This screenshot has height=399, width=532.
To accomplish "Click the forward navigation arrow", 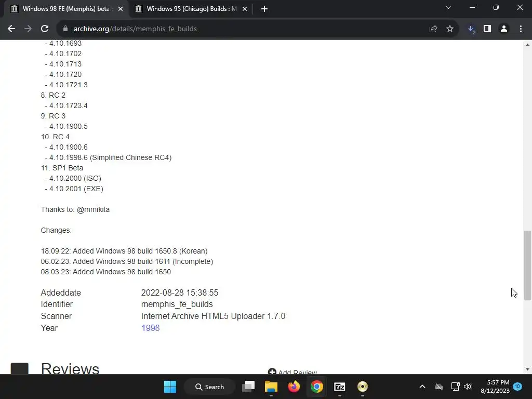I will pyautogui.click(x=28, y=29).
